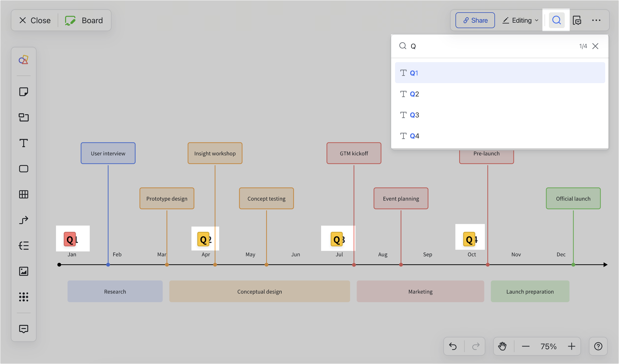
Task: Click the Sep month label
Action: pos(428,254)
